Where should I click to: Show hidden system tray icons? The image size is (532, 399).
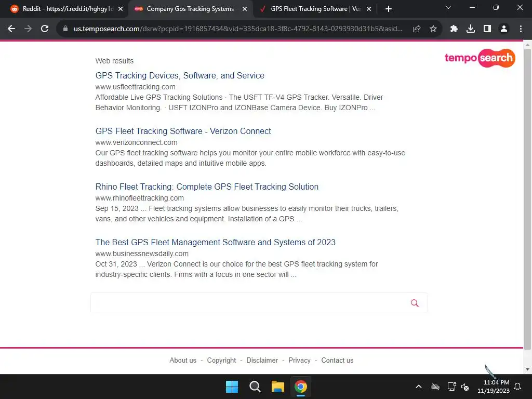point(419,387)
